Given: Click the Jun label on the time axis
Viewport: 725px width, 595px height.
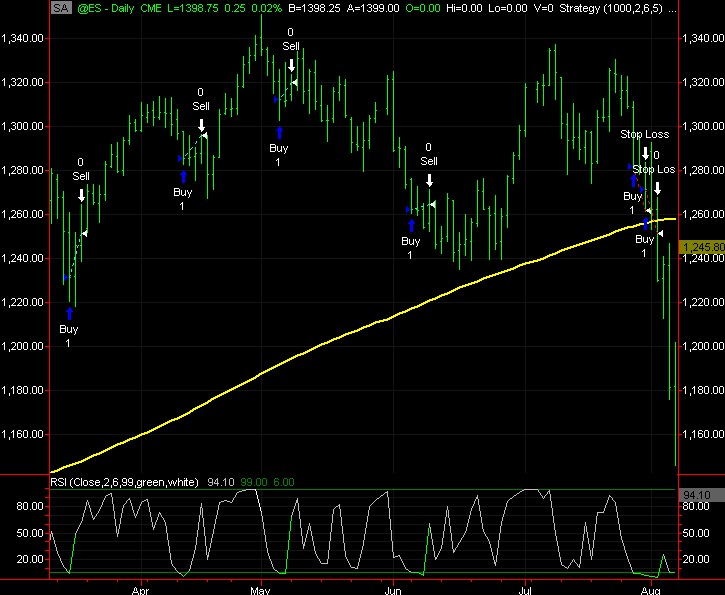Looking at the screenshot, I should 393,590.
